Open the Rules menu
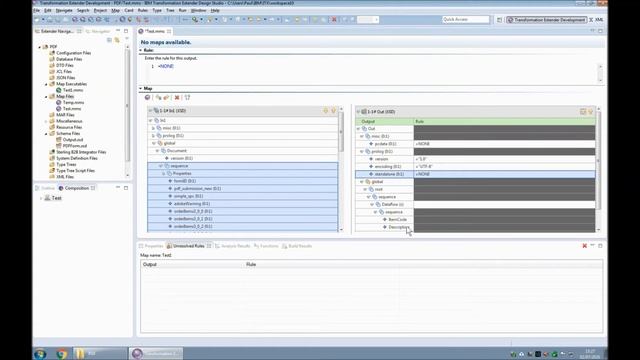 coord(143,10)
